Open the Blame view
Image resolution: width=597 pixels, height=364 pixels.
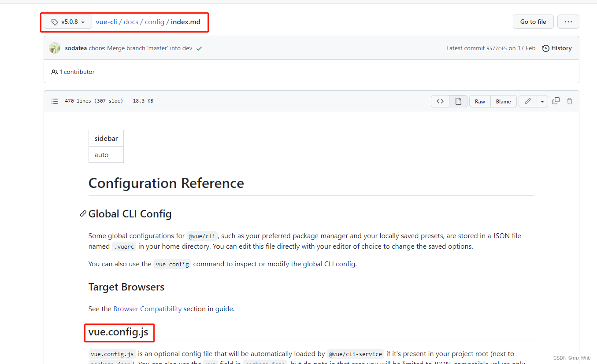(503, 101)
